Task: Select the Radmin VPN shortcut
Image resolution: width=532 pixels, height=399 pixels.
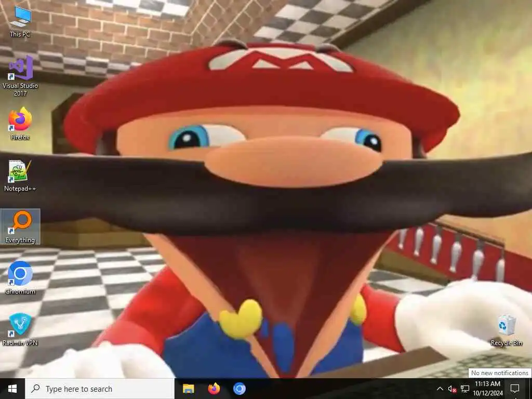Action: pyautogui.click(x=20, y=329)
